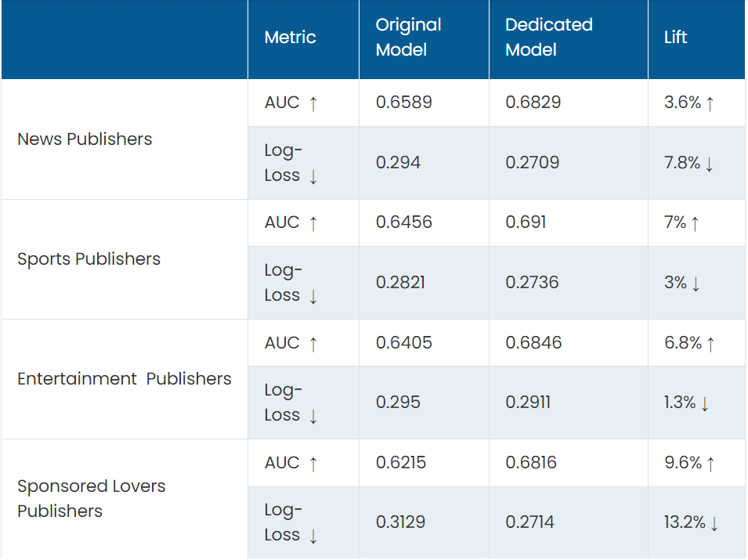Select the Original Model column header

(x=408, y=38)
